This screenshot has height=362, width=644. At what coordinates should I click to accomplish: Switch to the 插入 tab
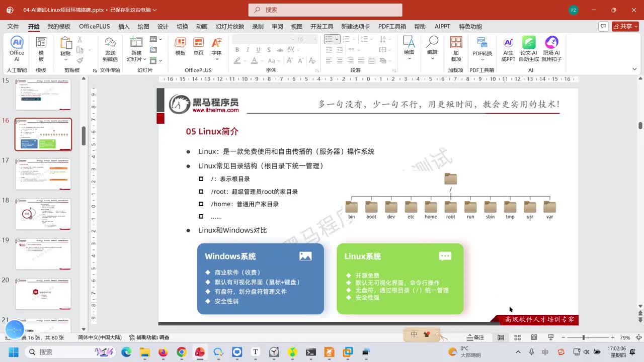[124, 27]
